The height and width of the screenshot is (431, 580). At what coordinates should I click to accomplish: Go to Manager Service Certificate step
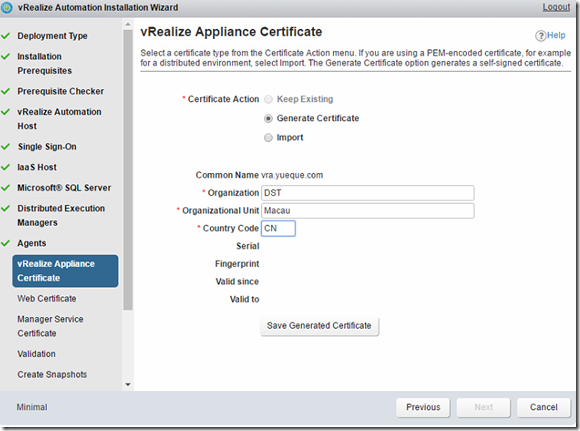(50, 326)
